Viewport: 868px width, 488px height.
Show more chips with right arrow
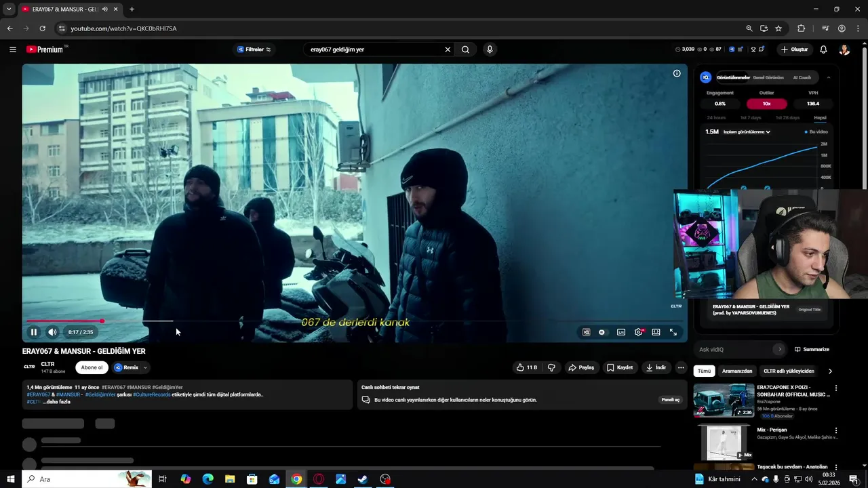830,371
